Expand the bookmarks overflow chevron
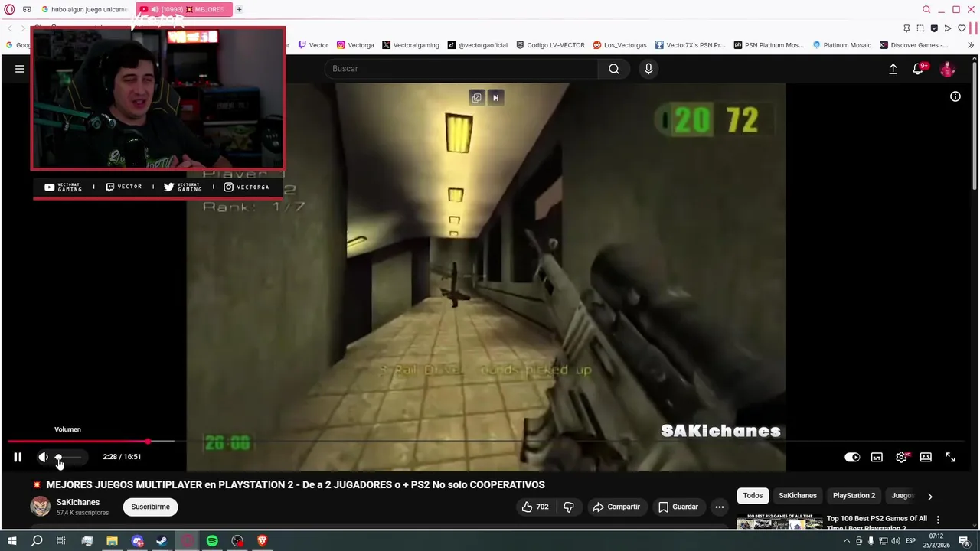Screen dimensions: 980x551 coord(971,45)
